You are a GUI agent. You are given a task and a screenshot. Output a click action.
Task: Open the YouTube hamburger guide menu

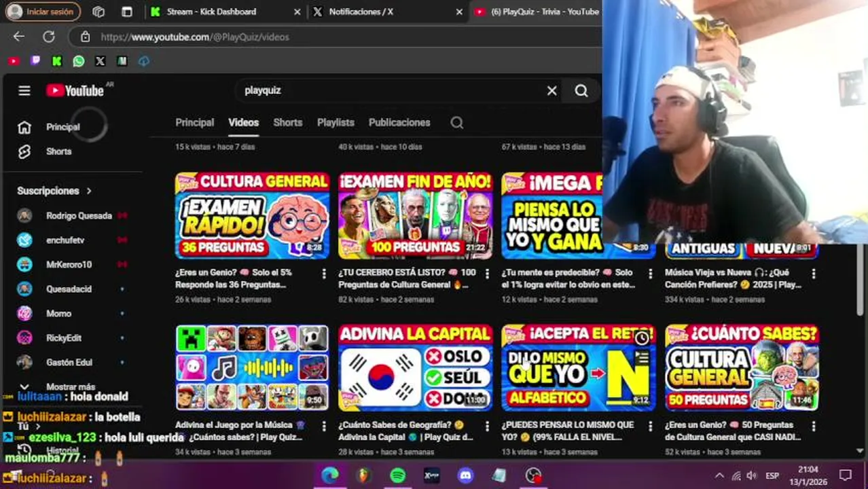pyautogui.click(x=24, y=90)
